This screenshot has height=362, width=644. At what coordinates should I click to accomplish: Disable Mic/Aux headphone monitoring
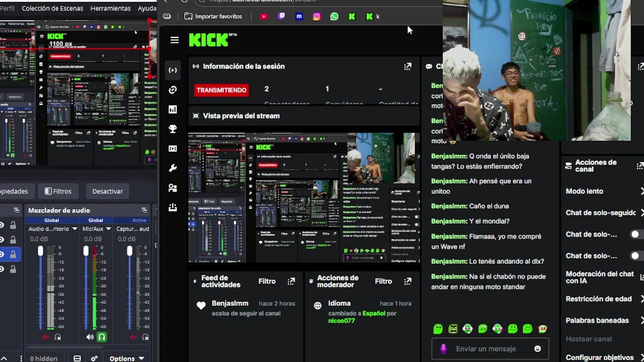point(102,337)
